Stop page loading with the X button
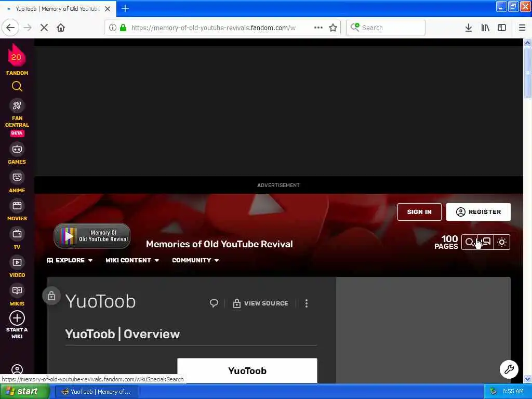 click(x=44, y=28)
